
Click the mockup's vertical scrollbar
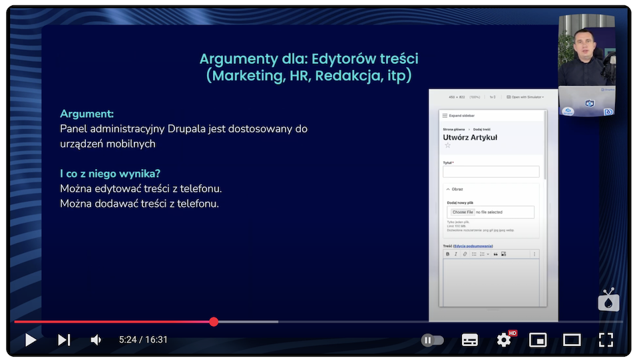pos(545,145)
